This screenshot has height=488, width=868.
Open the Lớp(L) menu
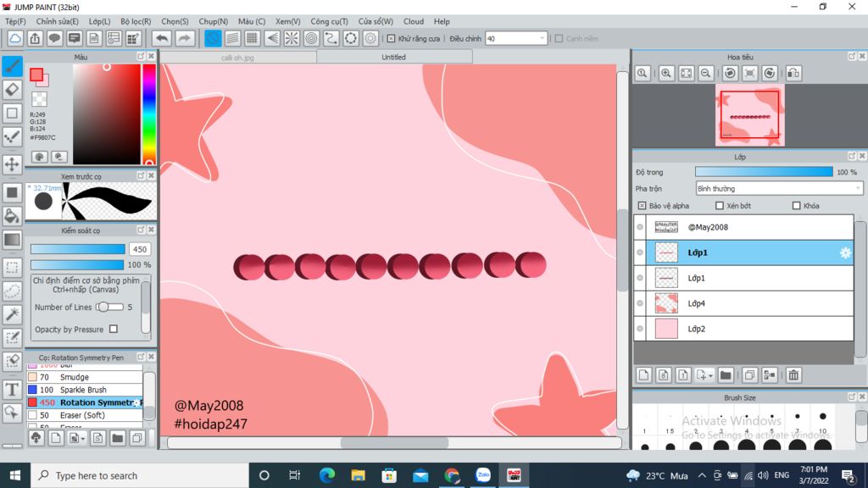(100, 21)
